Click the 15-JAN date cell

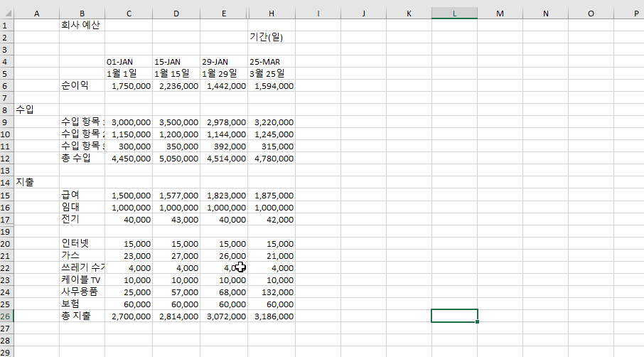176,62
